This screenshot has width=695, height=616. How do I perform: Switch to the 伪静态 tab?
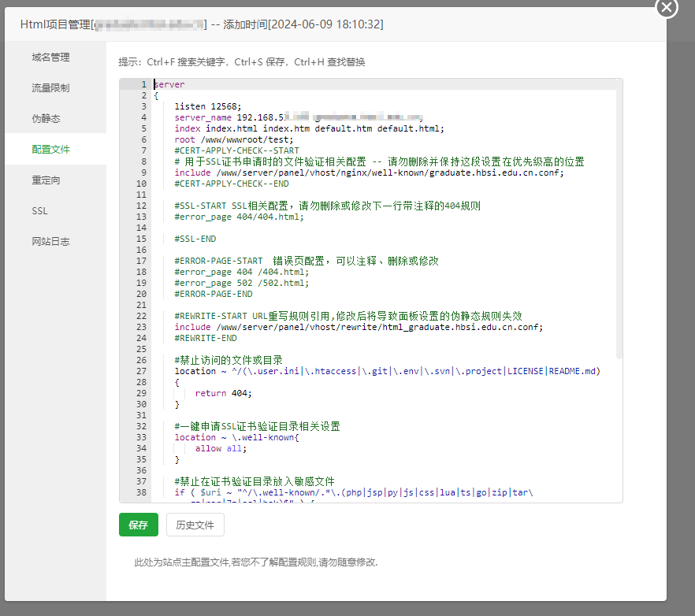tap(46, 118)
